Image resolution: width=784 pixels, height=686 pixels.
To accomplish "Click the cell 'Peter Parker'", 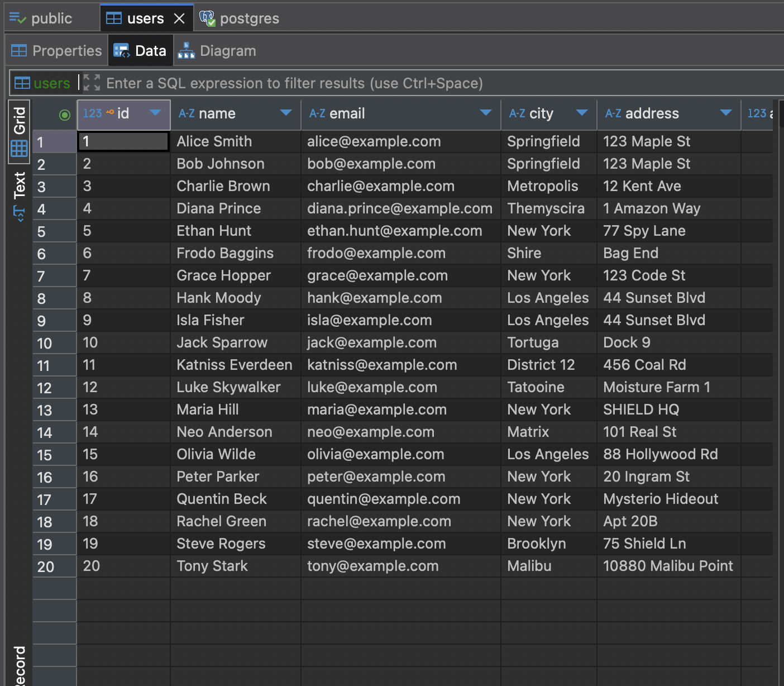I will coord(236,477).
